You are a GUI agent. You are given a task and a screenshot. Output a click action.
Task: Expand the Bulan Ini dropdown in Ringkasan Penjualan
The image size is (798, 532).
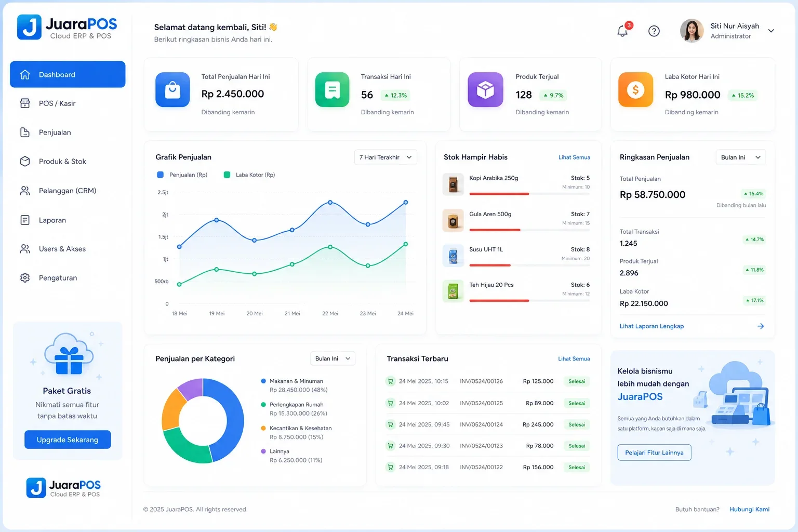click(740, 157)
